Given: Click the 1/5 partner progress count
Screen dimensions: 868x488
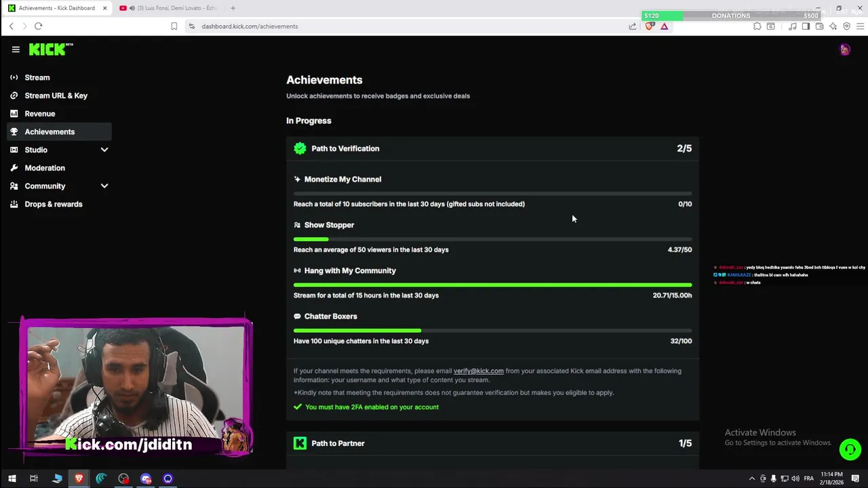Looking at the screenshot, I should pyautogui.click(x=685, y=443).
